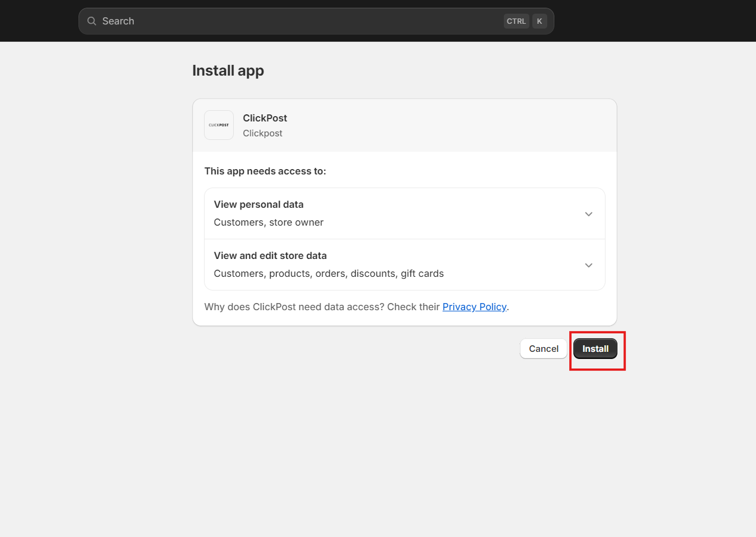
Task: Select the View personal data heading
Action: pos(259,204)
